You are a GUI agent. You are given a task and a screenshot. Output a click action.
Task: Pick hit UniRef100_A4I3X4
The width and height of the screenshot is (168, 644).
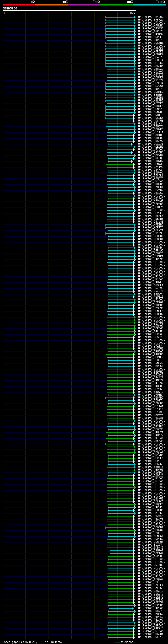point(151,438)
